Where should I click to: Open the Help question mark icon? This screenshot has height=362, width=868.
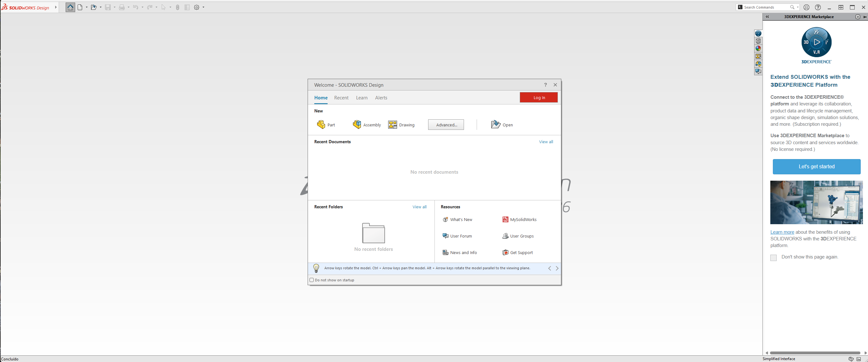(818, 7)
